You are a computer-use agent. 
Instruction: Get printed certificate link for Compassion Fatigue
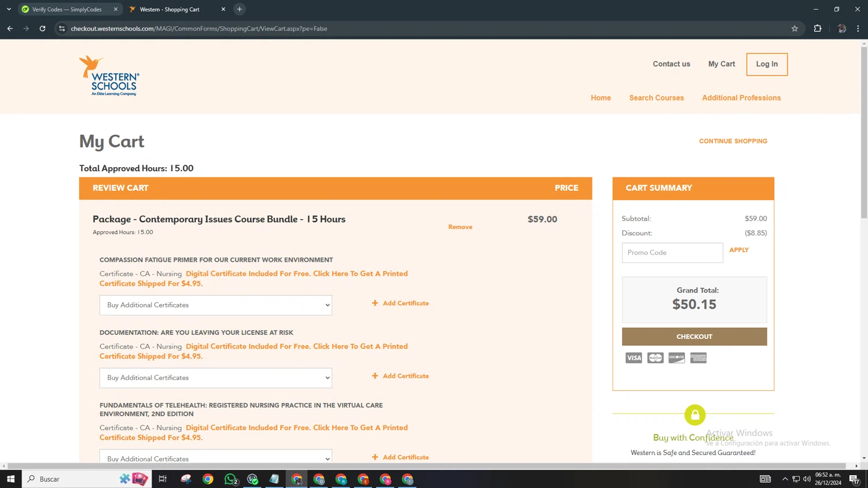253,279
